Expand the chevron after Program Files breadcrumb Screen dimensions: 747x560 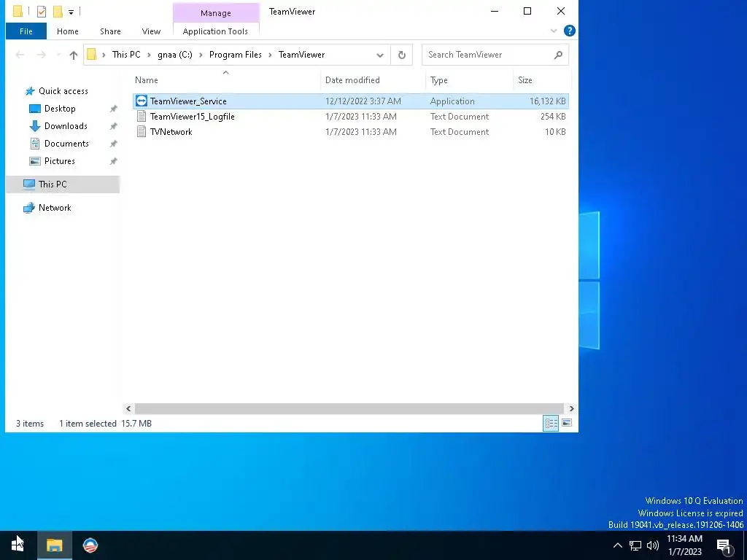coord(270,55)
